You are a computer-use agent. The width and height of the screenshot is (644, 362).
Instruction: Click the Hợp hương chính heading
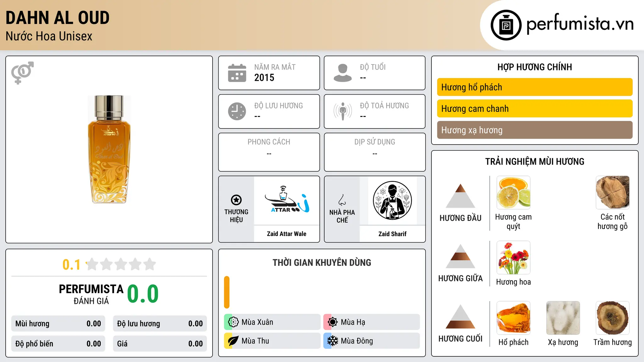[x=535, y=67]
